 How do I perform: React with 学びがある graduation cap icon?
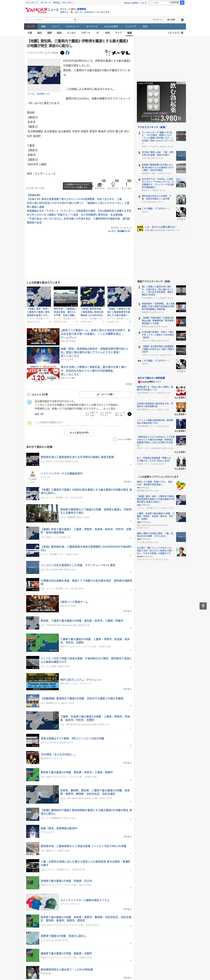coord(100,185)
